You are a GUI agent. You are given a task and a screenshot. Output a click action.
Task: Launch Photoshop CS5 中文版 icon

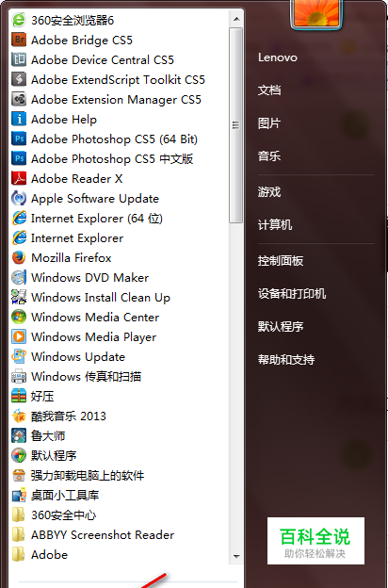pyautogui.click(x=19, y=158)
